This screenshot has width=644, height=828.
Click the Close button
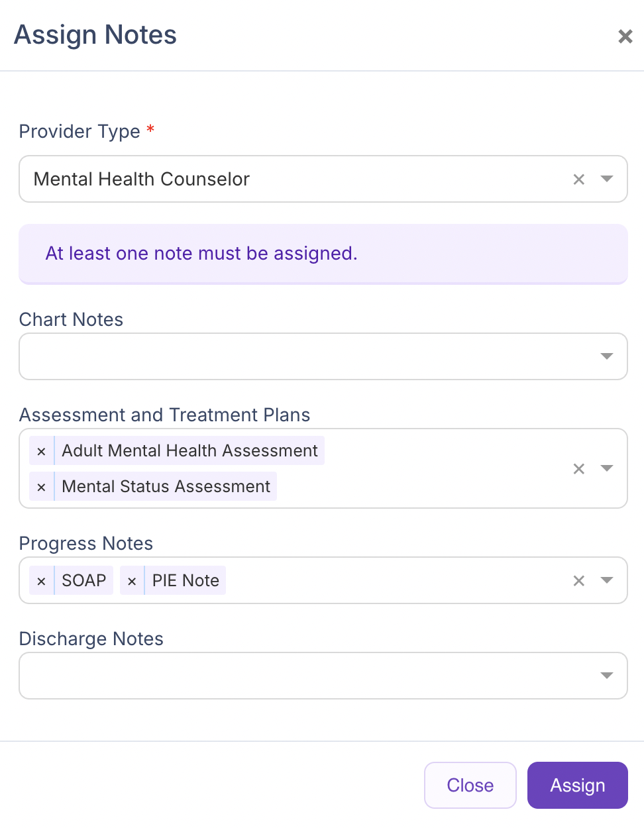[470, 785]
